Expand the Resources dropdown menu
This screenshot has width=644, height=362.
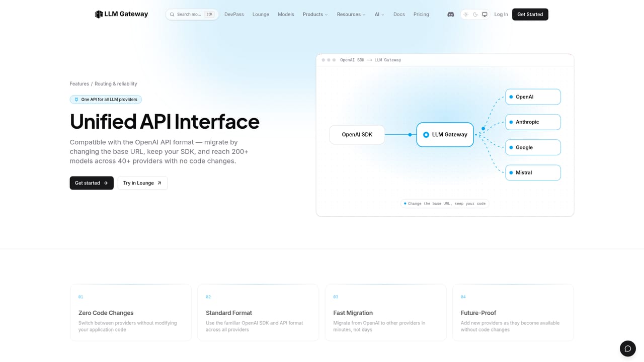coord(351,15)
